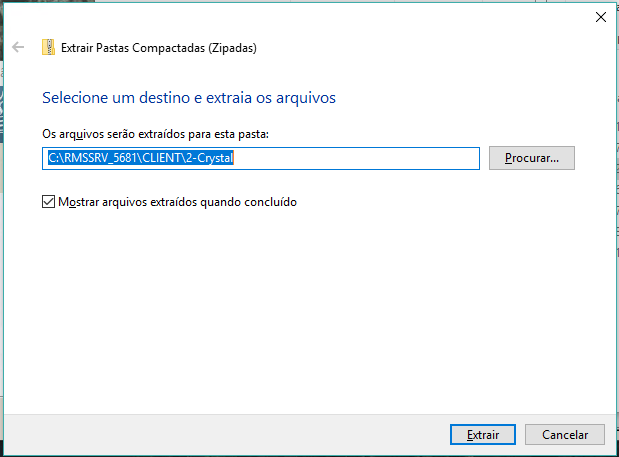Screen dimensions: 619x457
Task: Click the 'Mostrar arquivos extraídos quando concluído' label
Action: pos(177,202)
